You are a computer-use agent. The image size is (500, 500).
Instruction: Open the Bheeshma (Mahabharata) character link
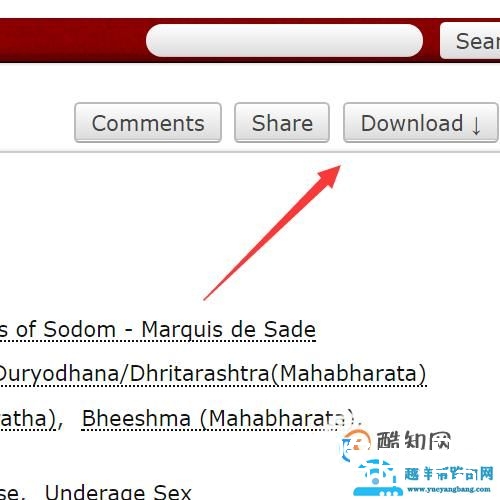(218, 418)
